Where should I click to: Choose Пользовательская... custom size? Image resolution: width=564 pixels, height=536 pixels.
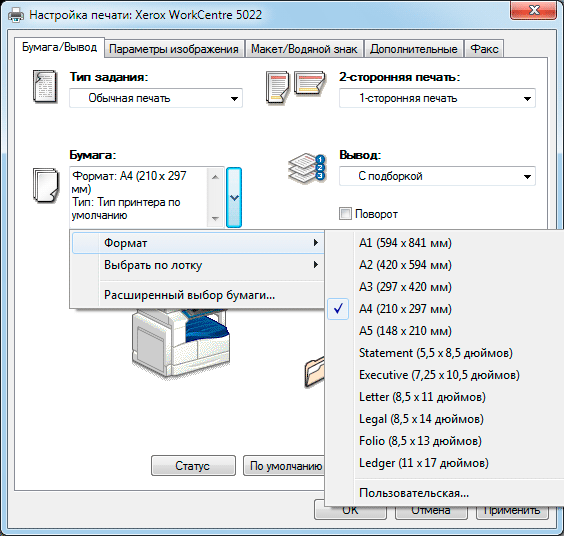pos(445,492)
